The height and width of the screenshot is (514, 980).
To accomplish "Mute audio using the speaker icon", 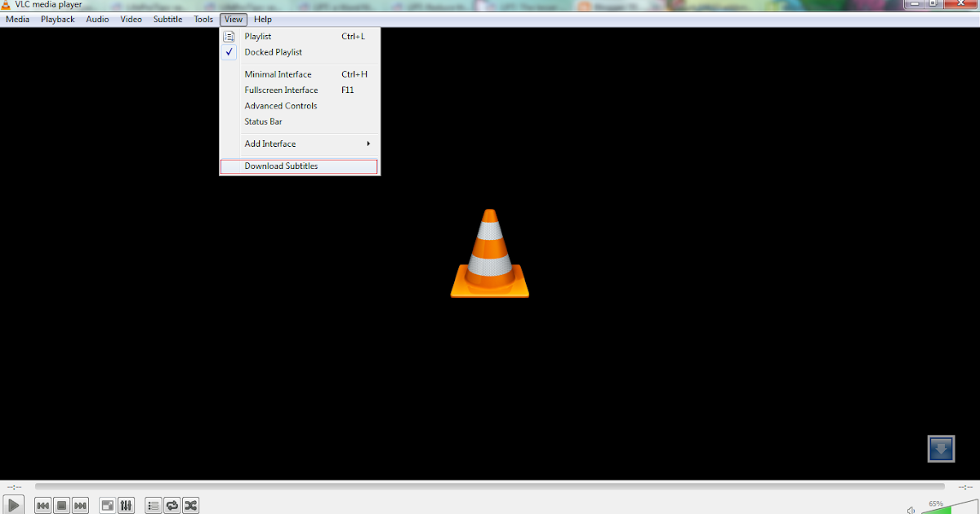I will pyautogui.click(x=911, y=510).
